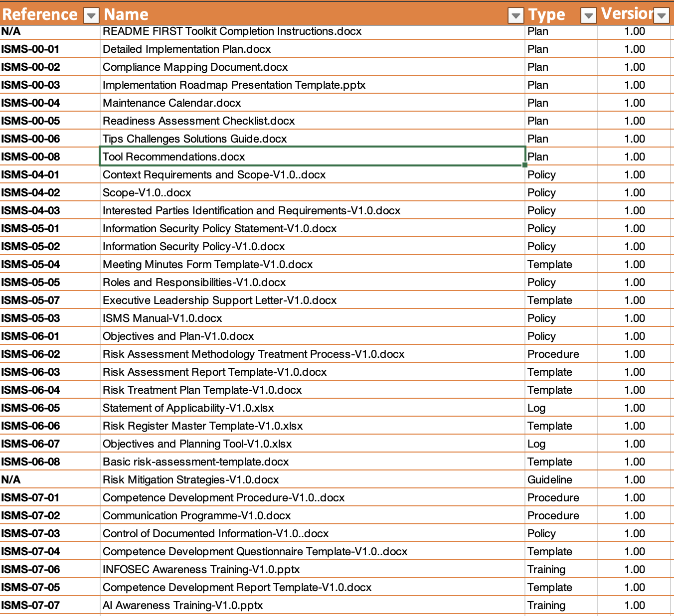Click the "Objectives and Plan-V1.0.docx" cell
This screenshot has height=616, width=674.
pos(313,336)
